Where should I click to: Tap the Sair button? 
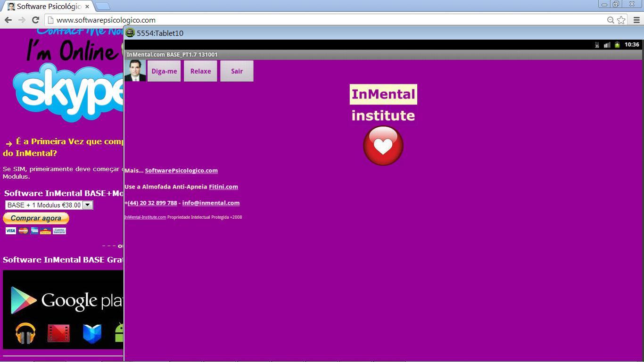pos(237,71)
